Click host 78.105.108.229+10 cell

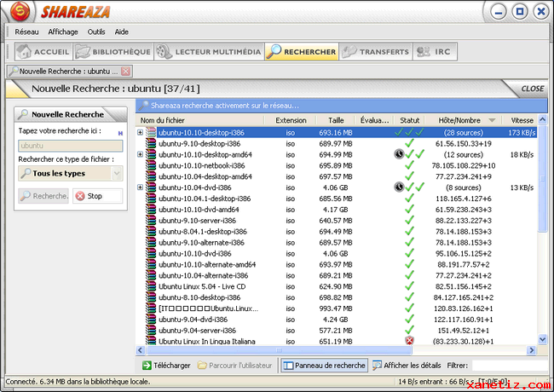pos(463,165)
